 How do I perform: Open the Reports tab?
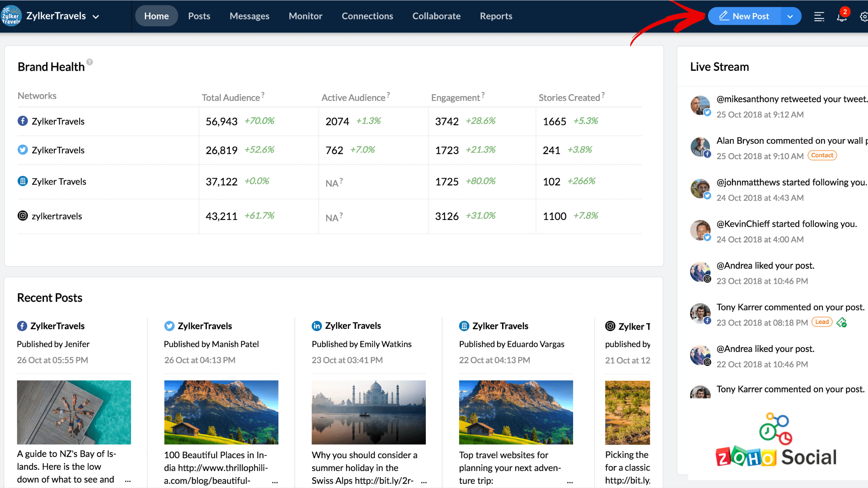[x=496, y=16]
